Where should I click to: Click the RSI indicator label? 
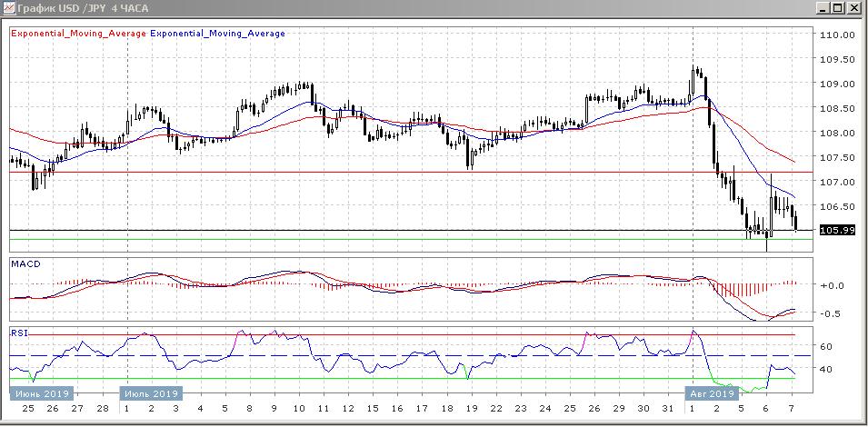20,333
